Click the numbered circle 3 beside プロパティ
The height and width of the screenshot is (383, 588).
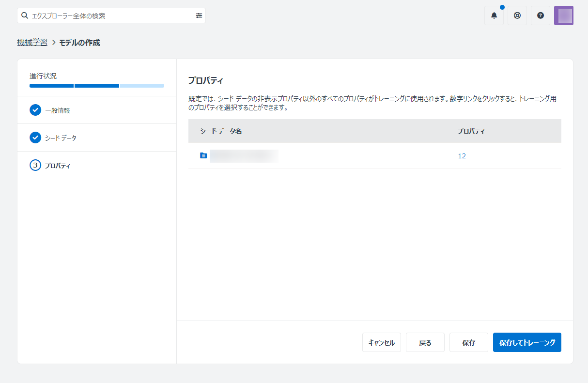pos(35,165)
